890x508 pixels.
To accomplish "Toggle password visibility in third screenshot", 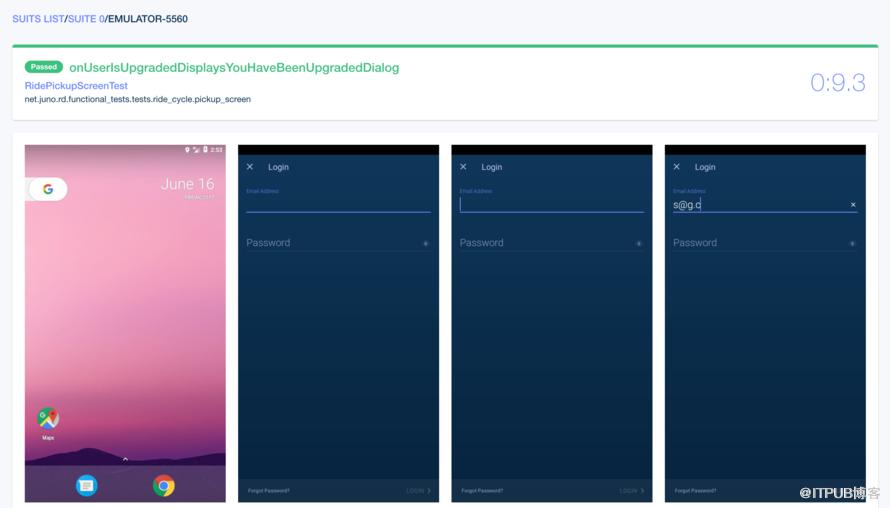I will pos(639,243).
